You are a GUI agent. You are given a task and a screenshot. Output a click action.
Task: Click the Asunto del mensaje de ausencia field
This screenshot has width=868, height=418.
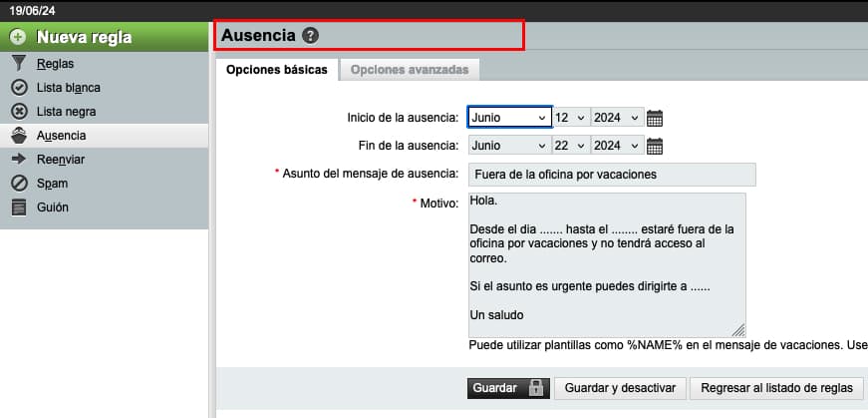pos(611,175)
